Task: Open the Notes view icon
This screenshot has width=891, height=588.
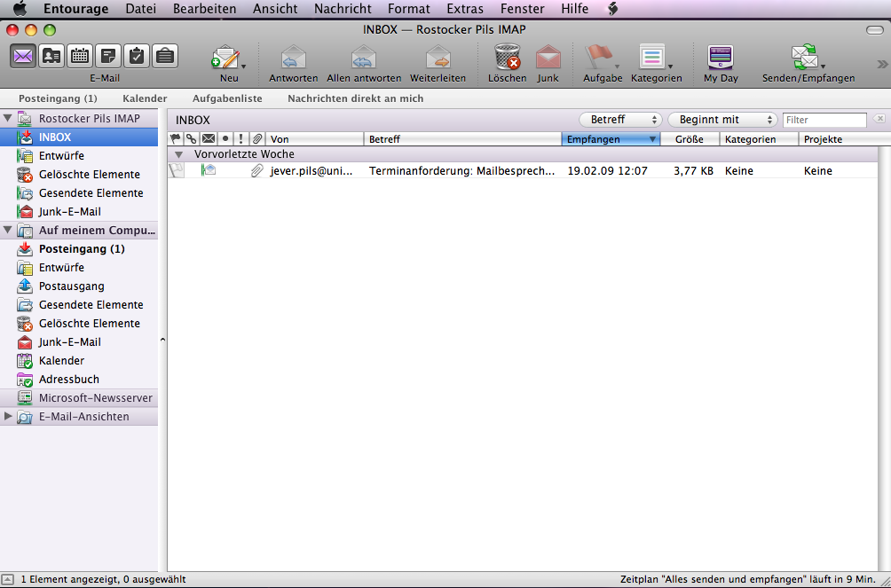Action: pyautogui.click(x=108, y=56)
